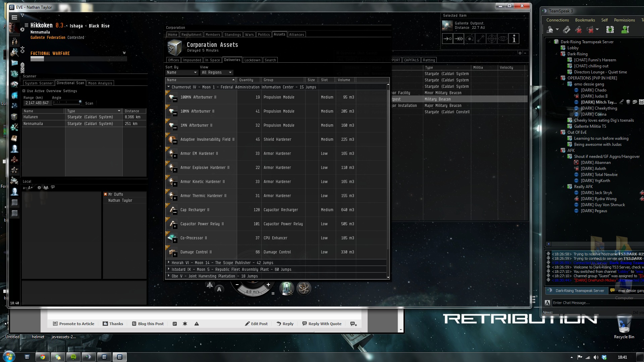Image resolution: width=644 pixels, height=362 pixels.
Task: Click the Show Info icon for Gallente Outpost
Action: tap(514, 39)
